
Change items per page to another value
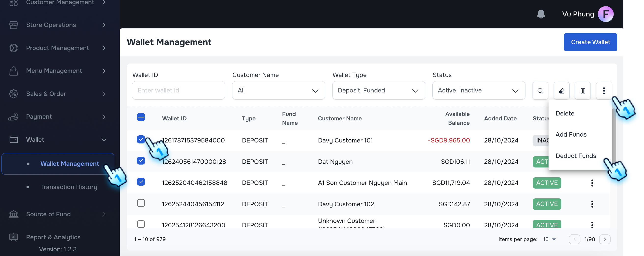(x=549, y=239)
